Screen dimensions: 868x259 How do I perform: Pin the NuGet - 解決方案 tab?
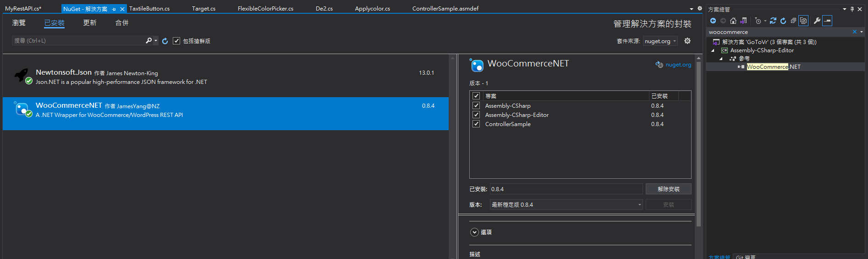[x=114, y=9]
